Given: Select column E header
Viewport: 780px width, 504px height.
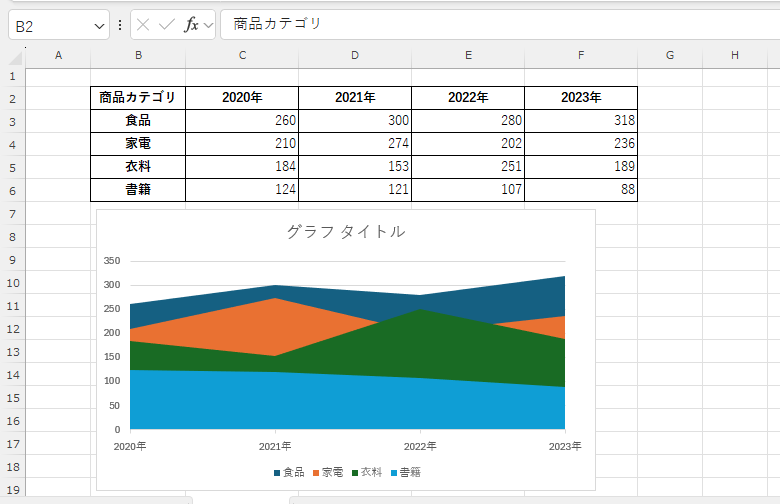Looking at the screenshot, I should (468, 56).
